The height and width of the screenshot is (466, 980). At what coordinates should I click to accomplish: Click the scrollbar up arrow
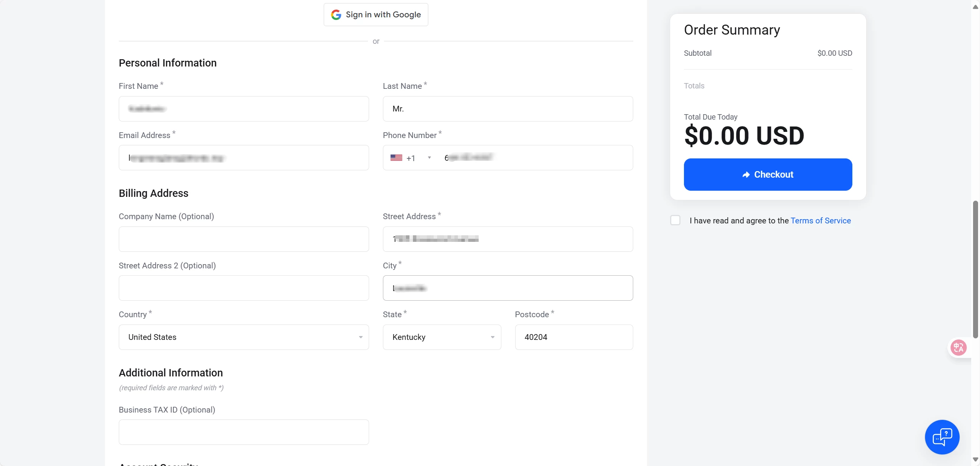[x=975, y=7]
